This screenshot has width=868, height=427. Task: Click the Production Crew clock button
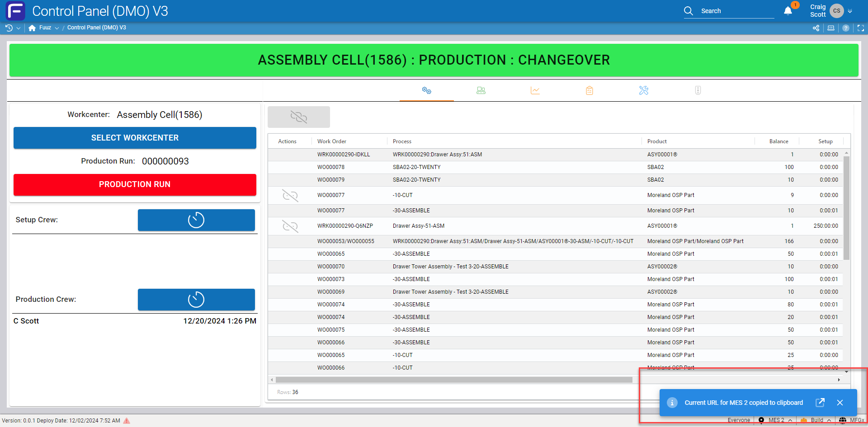pos(196,300)
